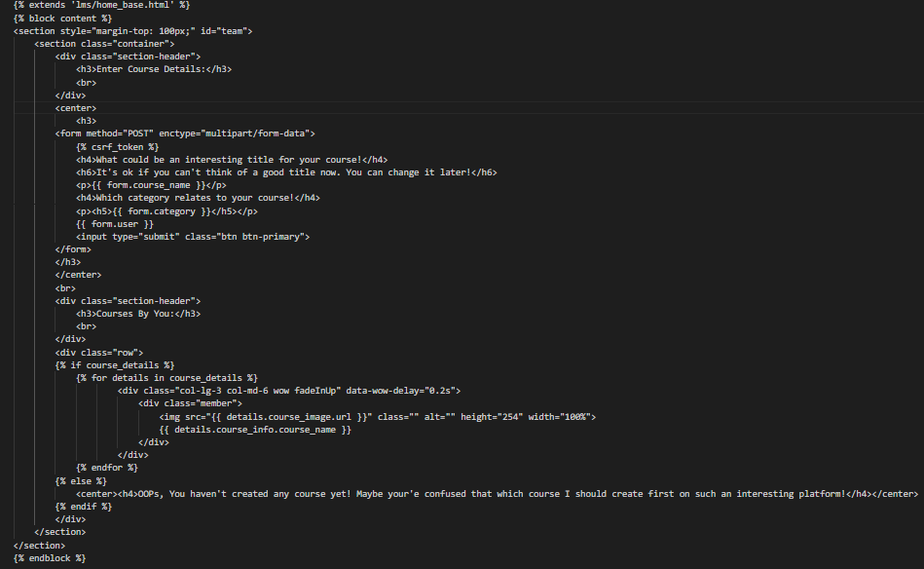This screenshot has width=924, height=569.
Task: Click the form method="POST" line
Action: point(185,133)
